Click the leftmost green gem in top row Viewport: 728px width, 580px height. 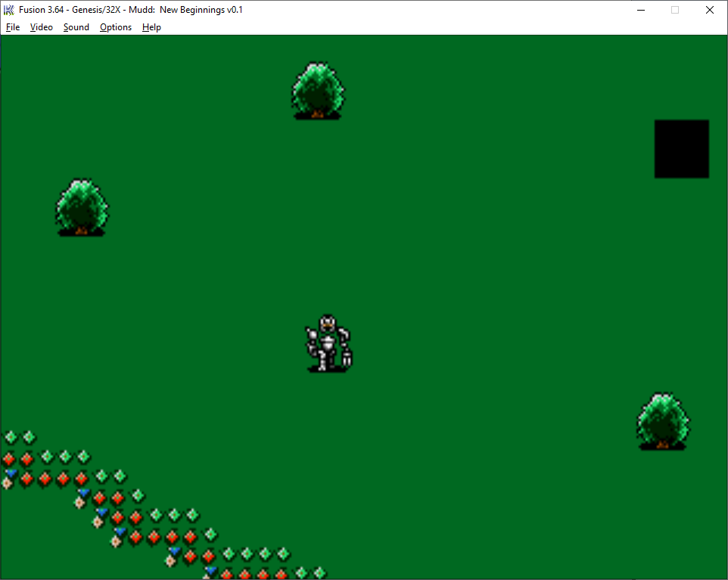pos(11,437)
